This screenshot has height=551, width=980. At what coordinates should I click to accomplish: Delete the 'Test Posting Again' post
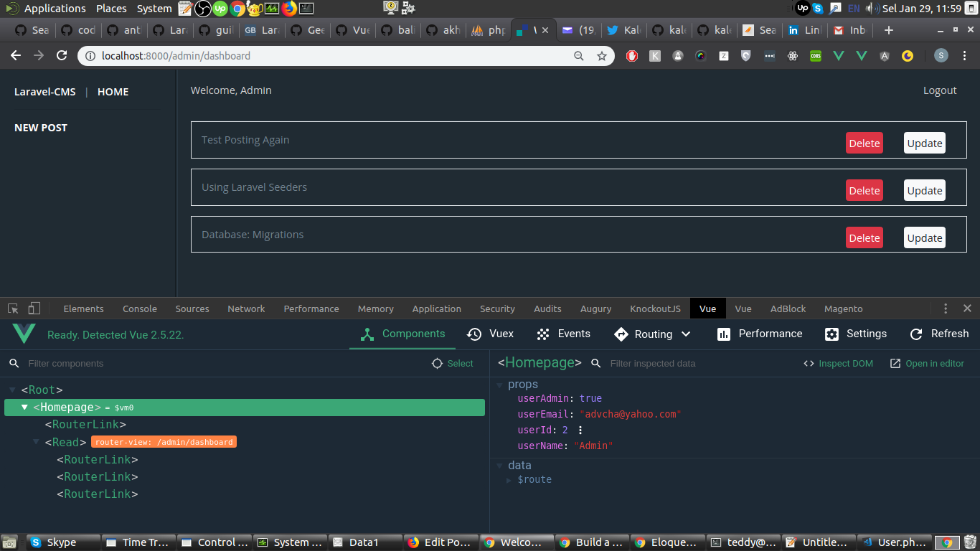pos(864,143)
